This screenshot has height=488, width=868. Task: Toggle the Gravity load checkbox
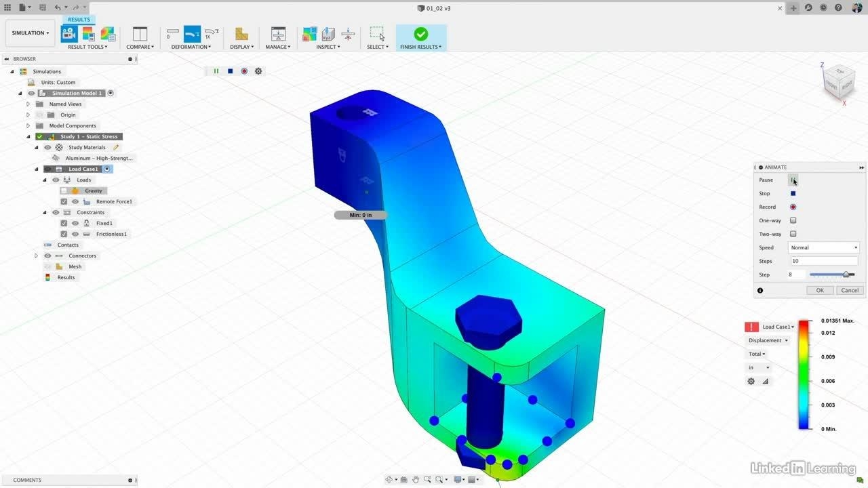click(64, 191)
